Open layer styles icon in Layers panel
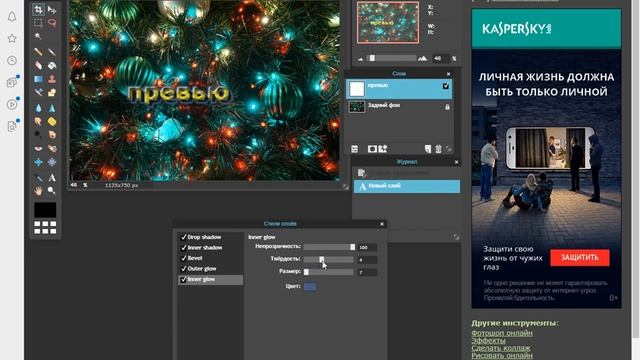640x360 pixels. [383, 149]
